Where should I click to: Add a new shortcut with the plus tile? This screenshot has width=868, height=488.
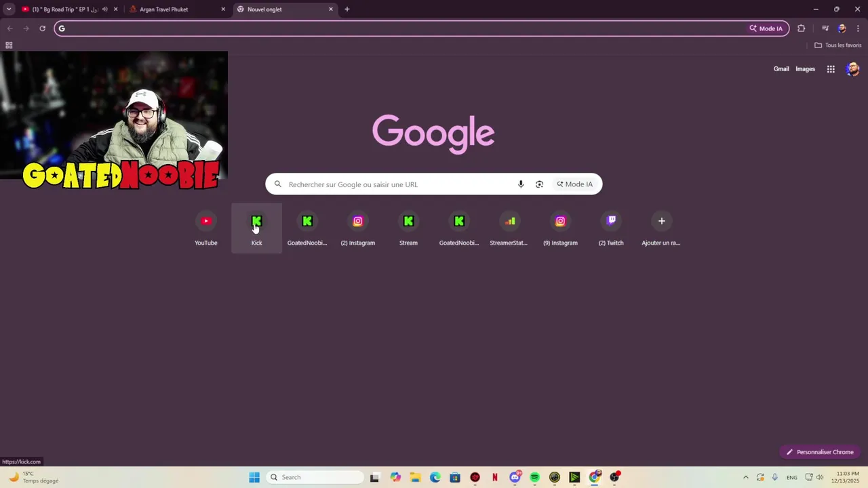point(661,228)
